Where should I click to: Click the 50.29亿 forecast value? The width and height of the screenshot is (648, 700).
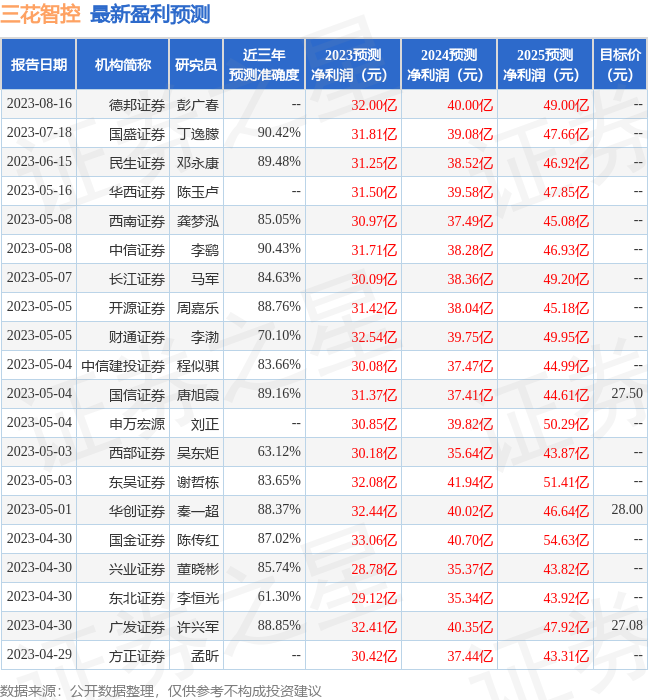point(566,425)
